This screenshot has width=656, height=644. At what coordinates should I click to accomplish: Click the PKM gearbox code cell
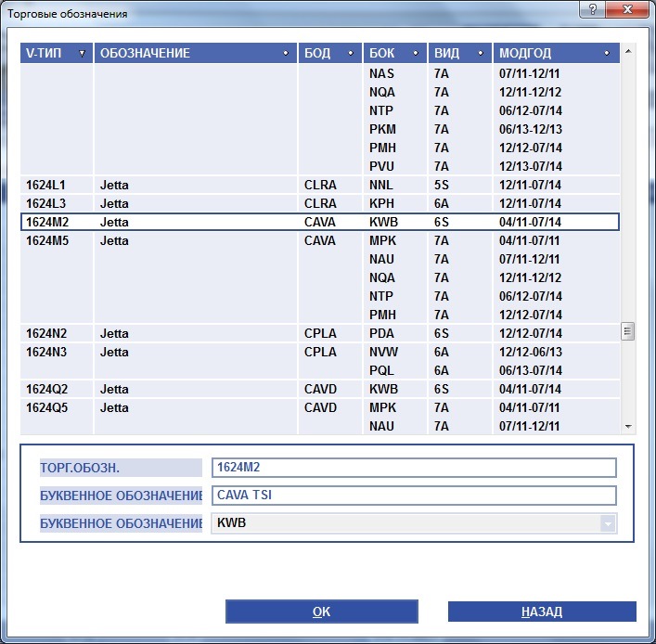382,129
